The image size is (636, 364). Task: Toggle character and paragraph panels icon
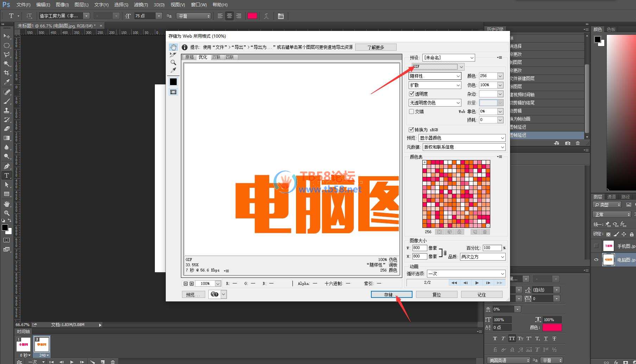[x=281, y=16]
